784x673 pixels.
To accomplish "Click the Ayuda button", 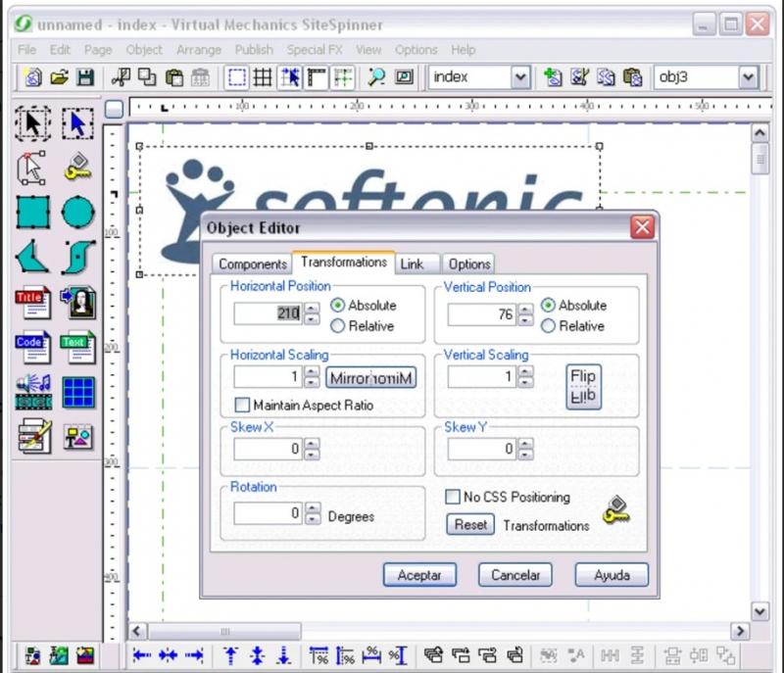I will (x=612, y=575).
